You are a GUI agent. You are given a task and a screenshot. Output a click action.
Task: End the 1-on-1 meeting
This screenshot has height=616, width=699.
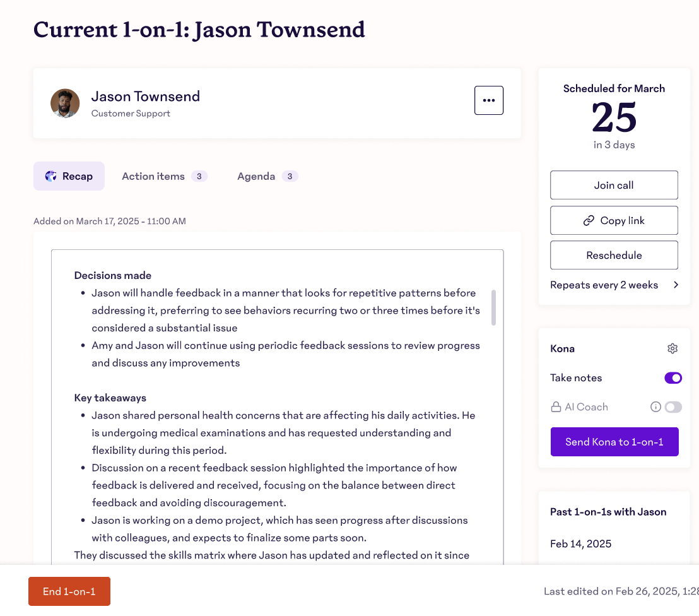(69, 591)
